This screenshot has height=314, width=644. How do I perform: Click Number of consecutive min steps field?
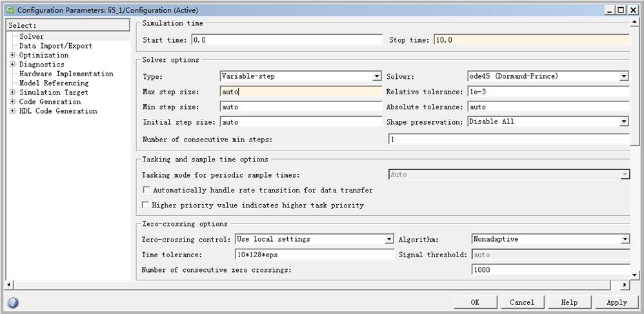509,140
